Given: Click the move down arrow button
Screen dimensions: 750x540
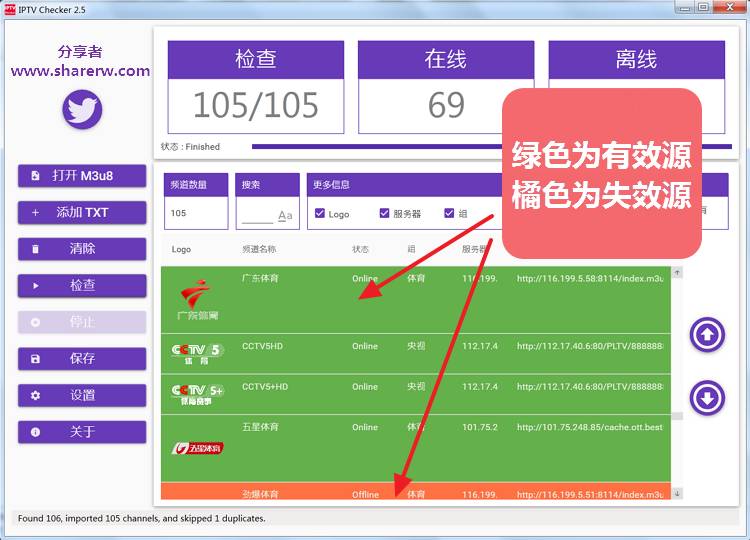Looking at the screenshot, I should pos(707,398).
